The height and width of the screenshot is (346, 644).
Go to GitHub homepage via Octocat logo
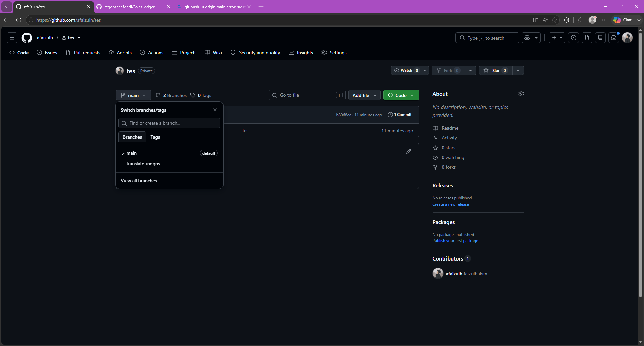(x=27, y=38)
